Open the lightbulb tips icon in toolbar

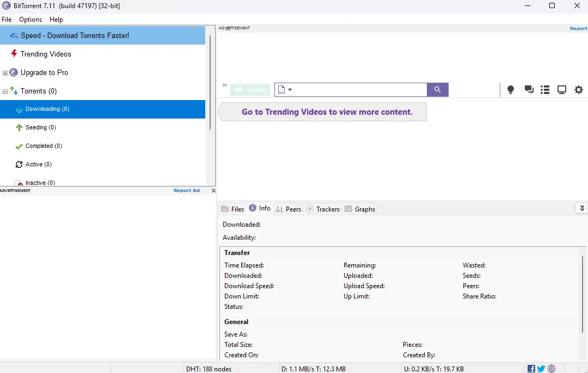pyautogui.click(x=511, y=90)
